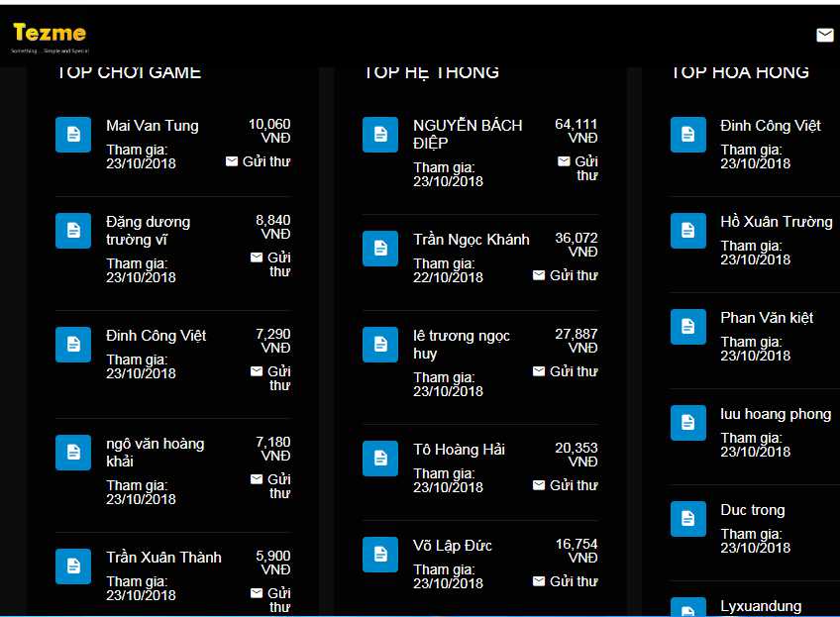Select luu hoang phong entry name

pos(775,414)
